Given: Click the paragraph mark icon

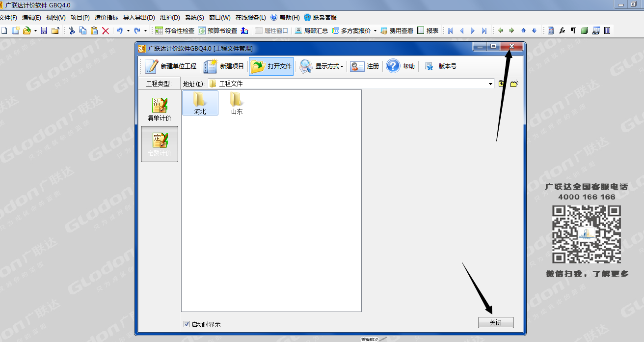Looking at the screenshot, I should (x=573, y=30).
